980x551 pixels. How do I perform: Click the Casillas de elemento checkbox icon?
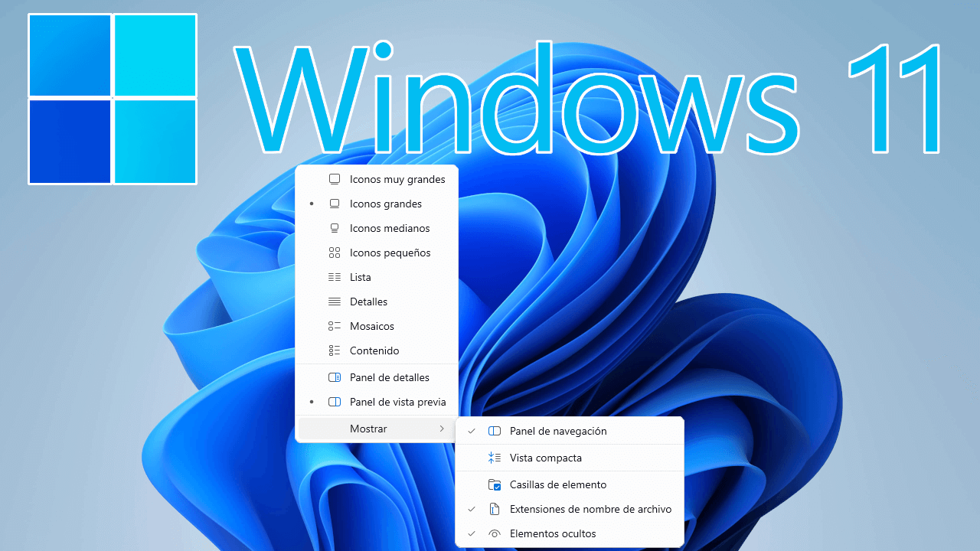point(495,484)
